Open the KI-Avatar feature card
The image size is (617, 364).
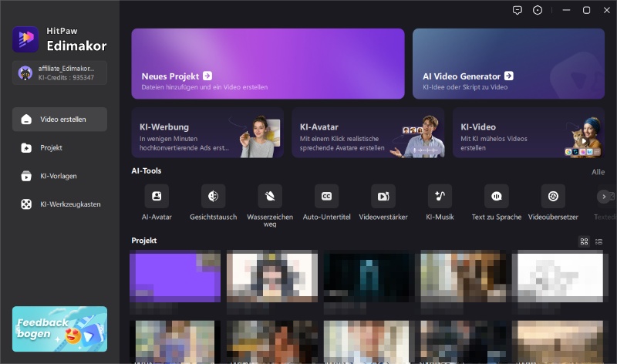[368, 133]
